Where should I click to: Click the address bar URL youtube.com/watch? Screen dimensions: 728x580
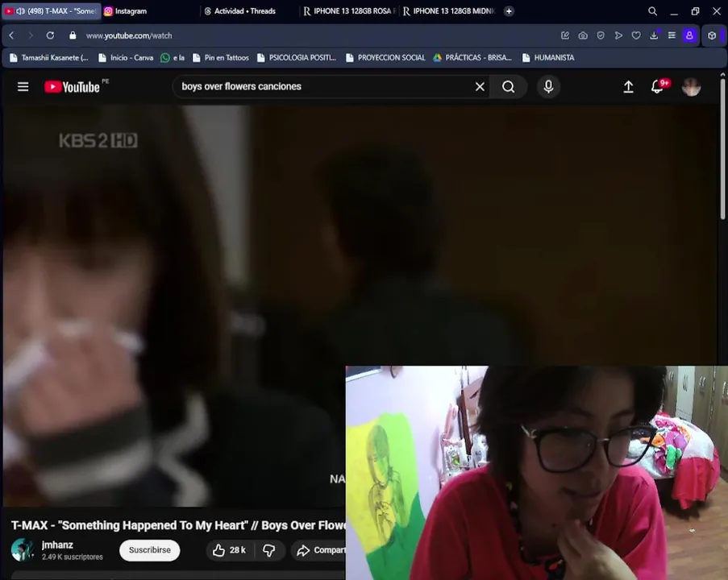(x=129, y=35)
